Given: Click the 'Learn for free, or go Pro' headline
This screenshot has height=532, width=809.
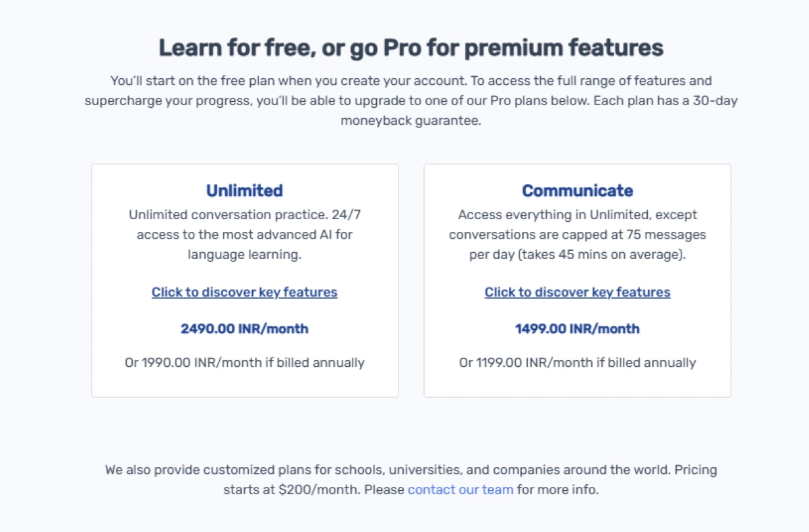Looking at the screenshot, I should tap(411, 48).
